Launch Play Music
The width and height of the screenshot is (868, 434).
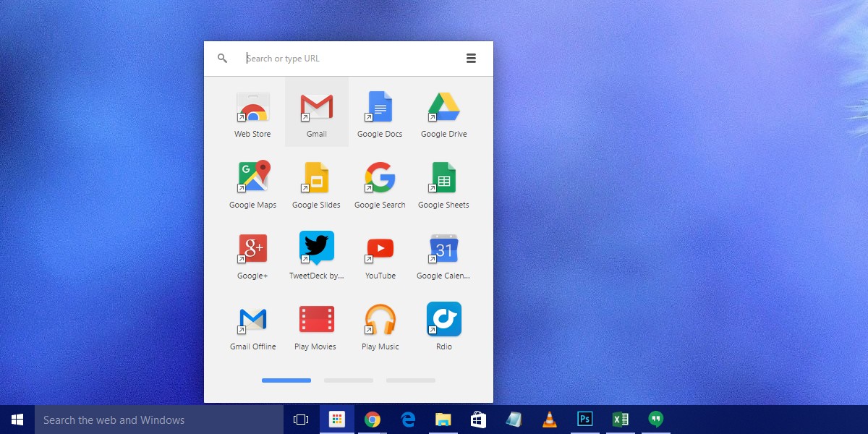pyautogui.click(x=380, y=320)
